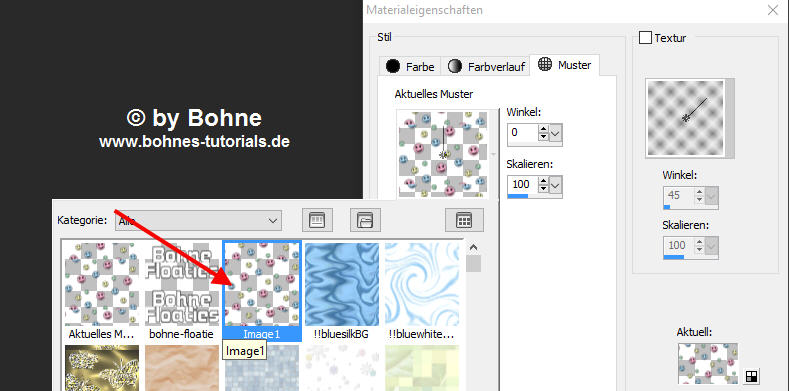Click the Aktuelles Muster preview swatch
This screenshot has height=391, width=789.
443,154
